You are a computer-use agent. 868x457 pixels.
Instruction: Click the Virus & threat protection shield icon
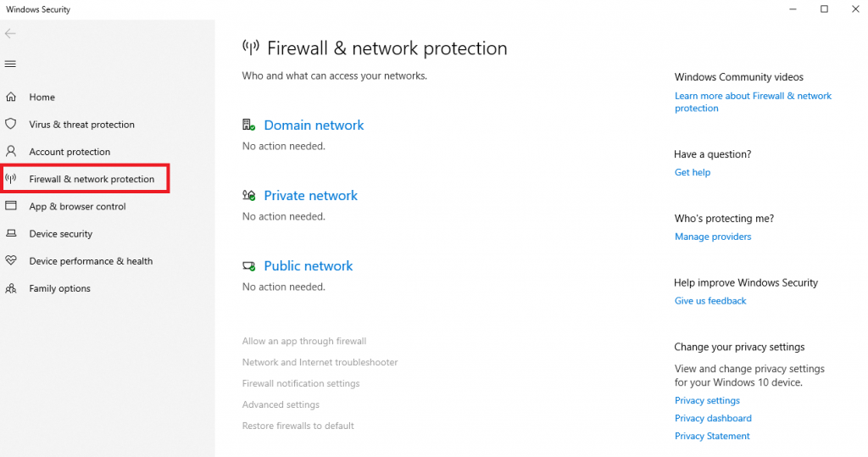(11, 124)
